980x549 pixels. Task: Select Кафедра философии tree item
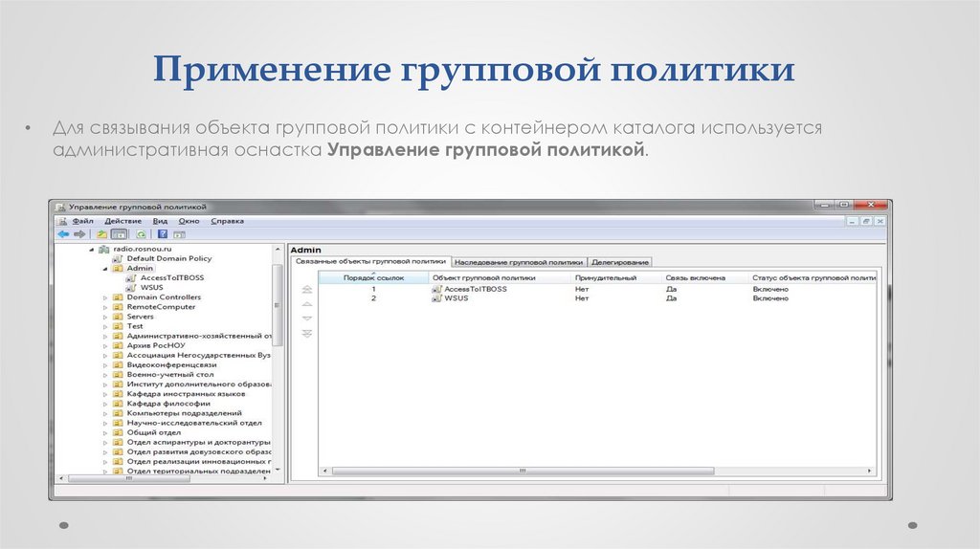click(168, 405)
